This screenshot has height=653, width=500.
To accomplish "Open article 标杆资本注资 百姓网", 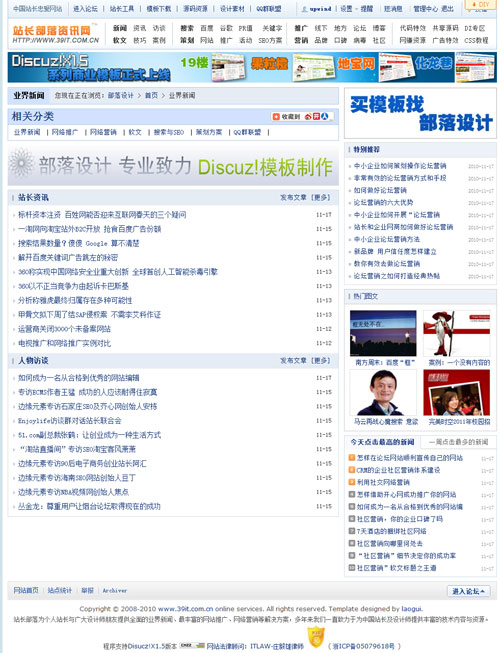I will pyautogui.click(x=102, y=215).
